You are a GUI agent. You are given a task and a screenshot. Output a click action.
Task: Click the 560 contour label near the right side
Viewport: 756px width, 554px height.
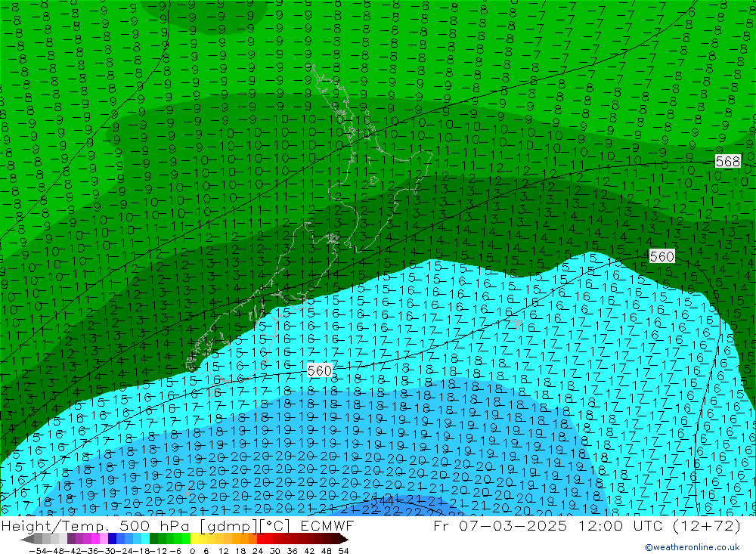point(661,256)
